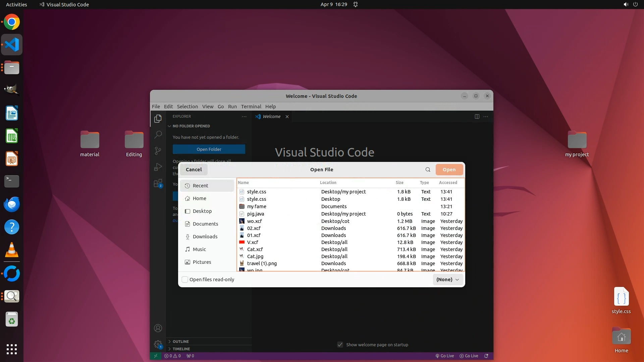
Task: Open the Run and Debug view icon
Action: click(x=158, y=167)
